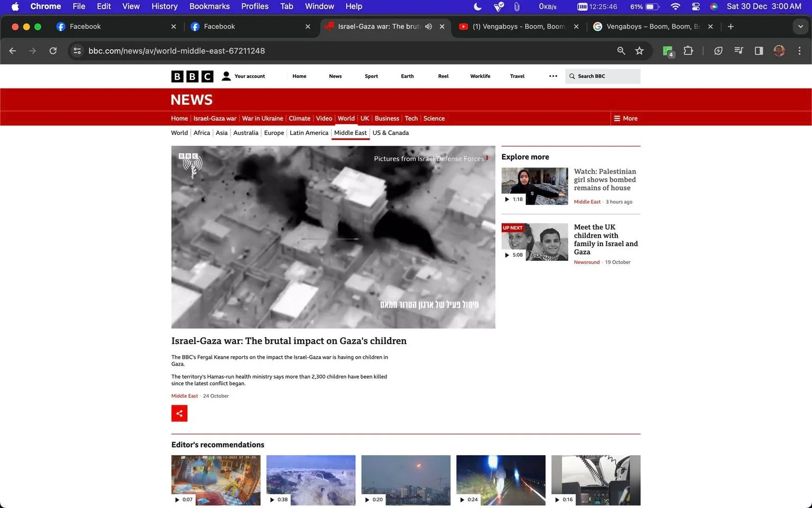Open Chrome extensions puzzle icon
The image size is (812, 508).
(x=688, y=51)
